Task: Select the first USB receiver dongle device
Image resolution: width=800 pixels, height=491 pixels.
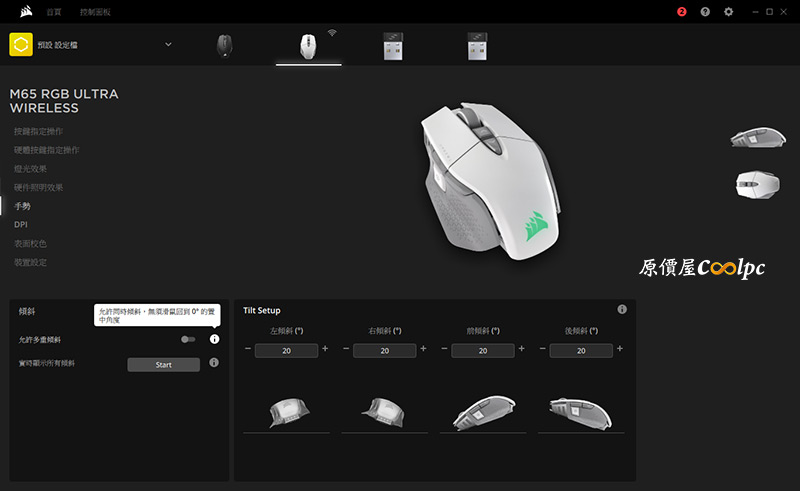Action: point(393,46)
